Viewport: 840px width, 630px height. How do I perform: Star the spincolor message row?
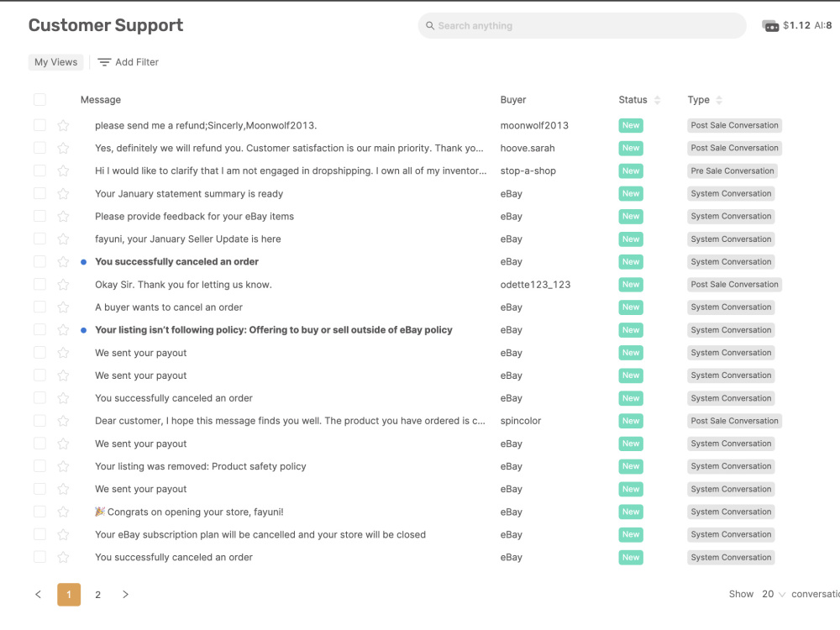pyautogui.click(x=63, y=421)
